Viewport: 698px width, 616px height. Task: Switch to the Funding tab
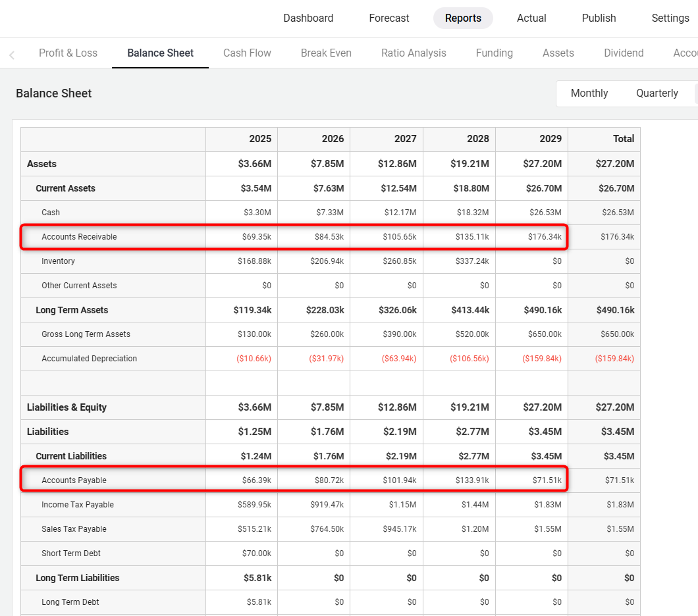pyautogui.click(x=494, y=53)
